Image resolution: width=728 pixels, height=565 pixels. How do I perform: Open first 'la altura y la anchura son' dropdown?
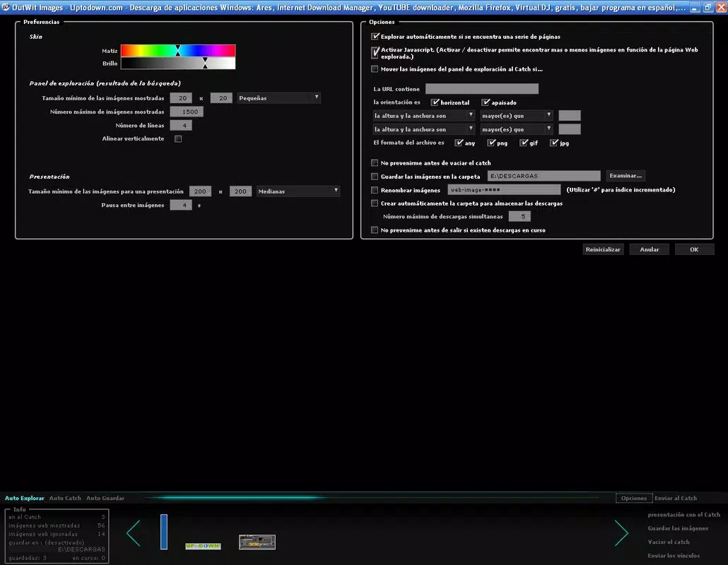coord(423,116)
